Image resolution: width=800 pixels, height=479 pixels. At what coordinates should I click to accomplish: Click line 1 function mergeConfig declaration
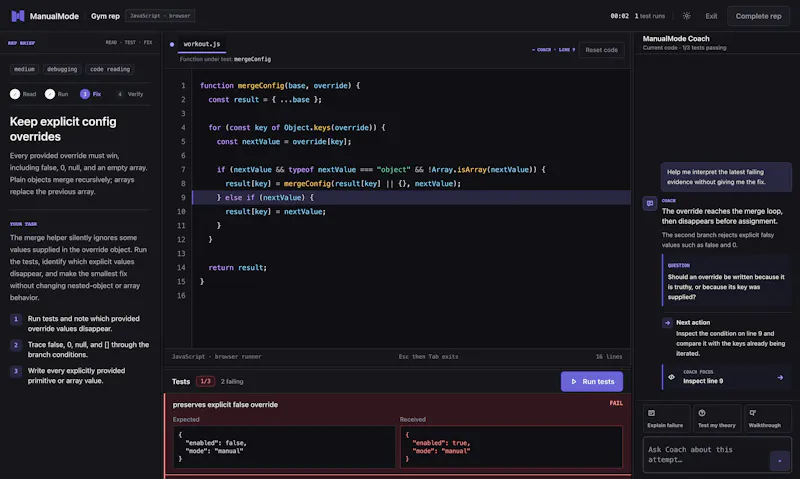280,86
